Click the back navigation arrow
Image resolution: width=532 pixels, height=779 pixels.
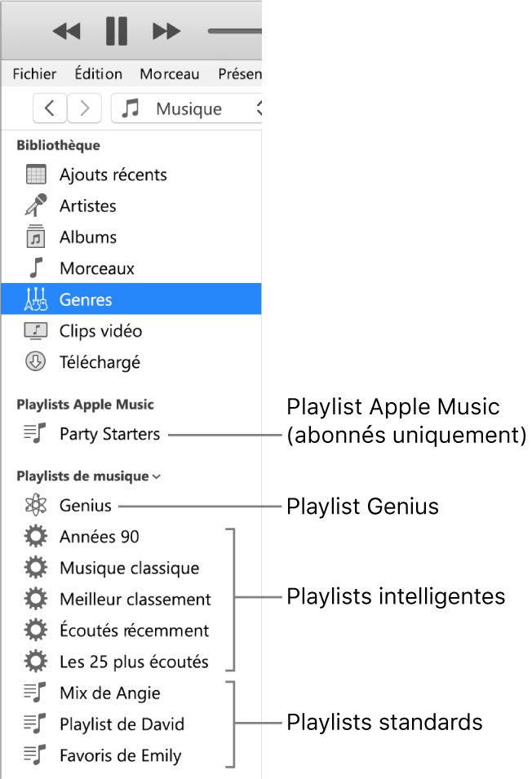(x=50, y=108)
